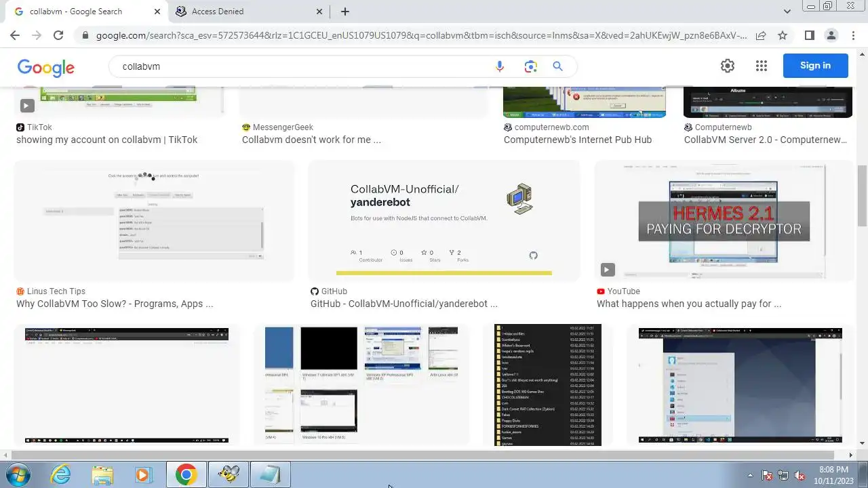Open clock showing 8:08 PM
Image resolution: width=868 pixels, height=488 pixels.
point(833,475)
